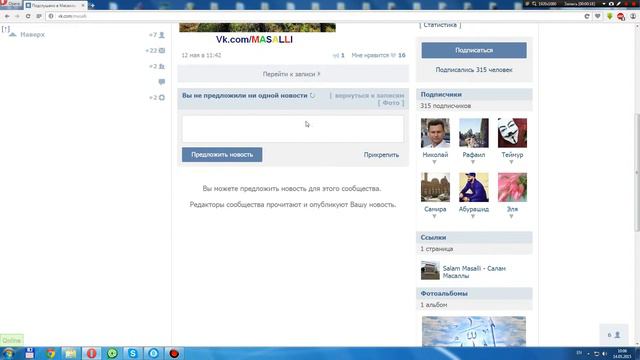Open the file explorer taskbar icon
The height and width of the screenshot is (360, 640).
coord(71,353)
